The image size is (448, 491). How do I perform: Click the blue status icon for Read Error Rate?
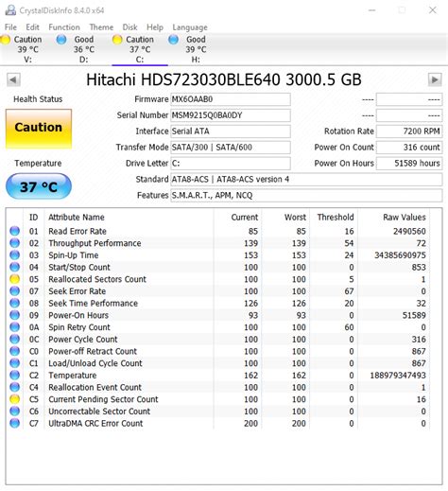point(14,231)
